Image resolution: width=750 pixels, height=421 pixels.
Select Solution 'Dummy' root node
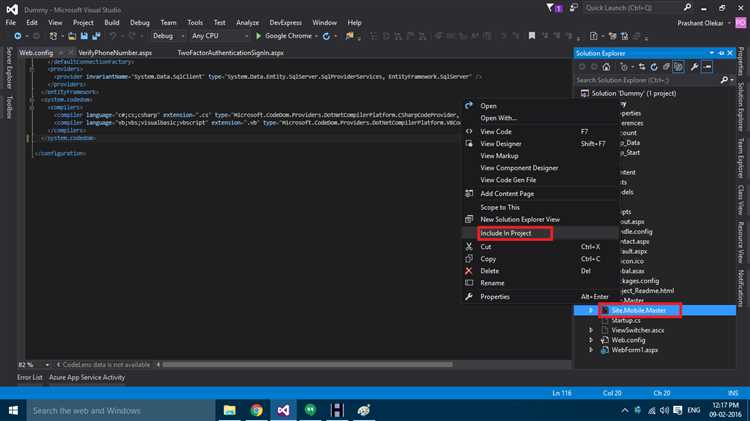pyautogui.click(x=634, y=93)
